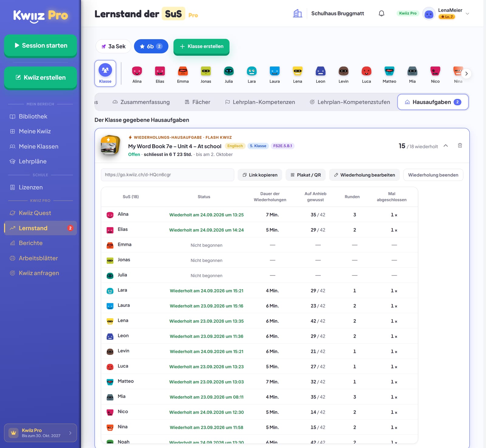Image resolution: width=486 pixels, height=448 pixels.
Task: Select class 3a Sek
Action: pyautogui.click(x=113, y=46)
